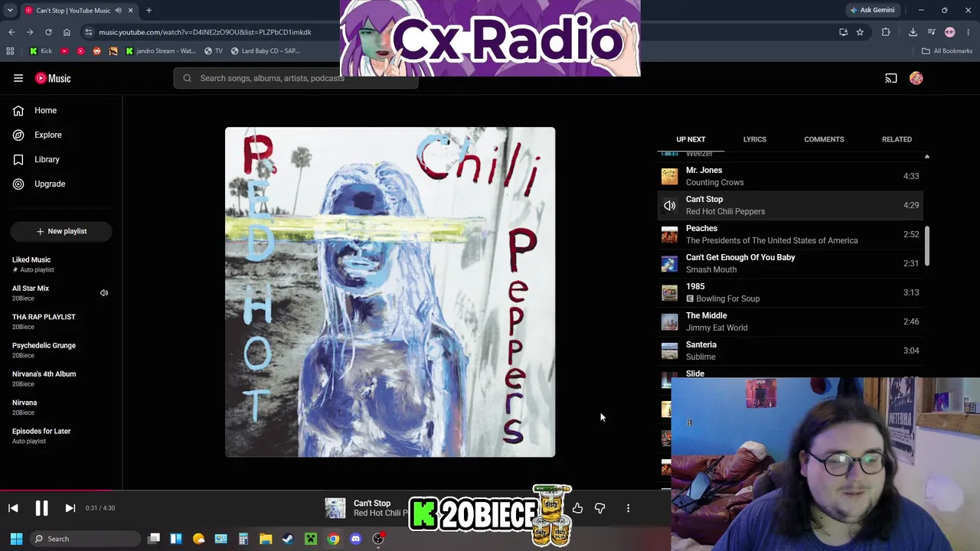
Task: Click Upgrade in the sidebar
Action: tap(39, 184)
